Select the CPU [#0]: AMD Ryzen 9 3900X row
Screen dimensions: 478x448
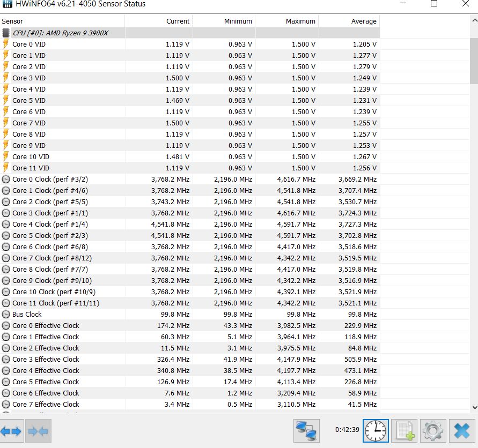(190, 33)
